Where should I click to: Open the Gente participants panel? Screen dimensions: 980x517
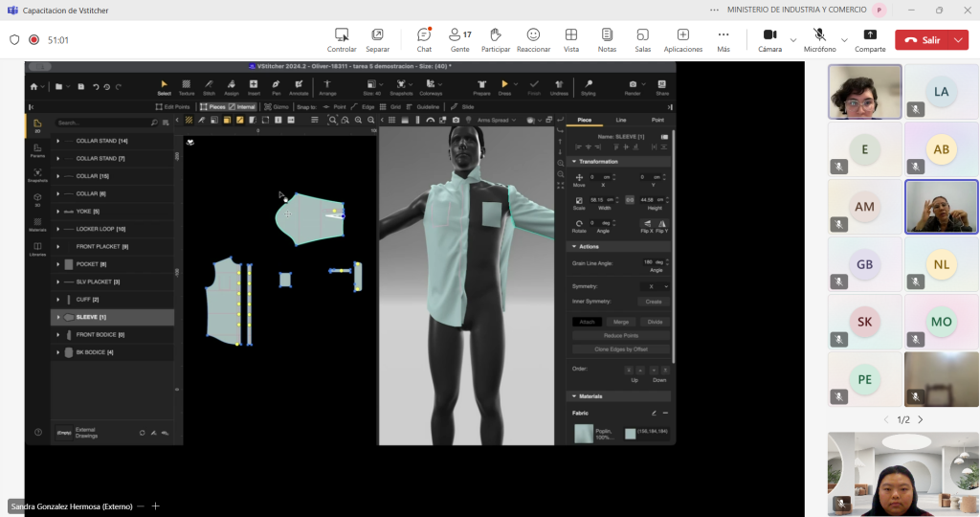pos(460,40)
